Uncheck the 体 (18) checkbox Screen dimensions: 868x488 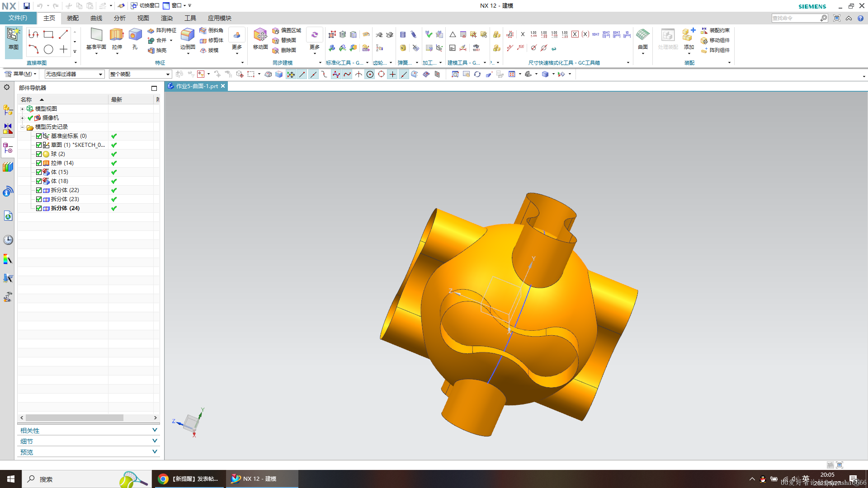pos(39,181)
